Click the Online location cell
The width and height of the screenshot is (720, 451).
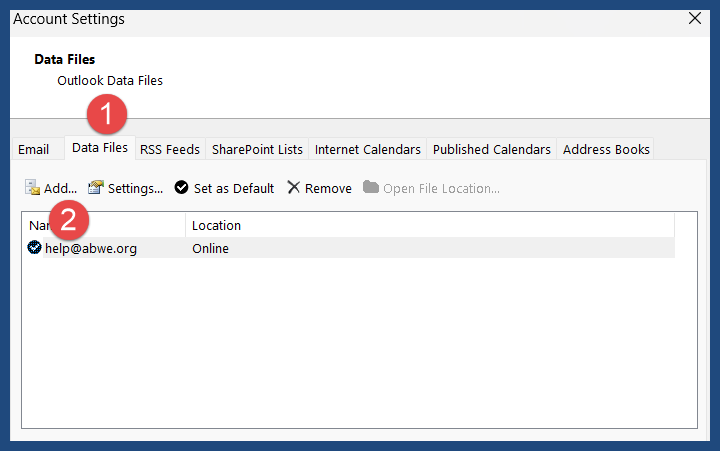[210, 248]
